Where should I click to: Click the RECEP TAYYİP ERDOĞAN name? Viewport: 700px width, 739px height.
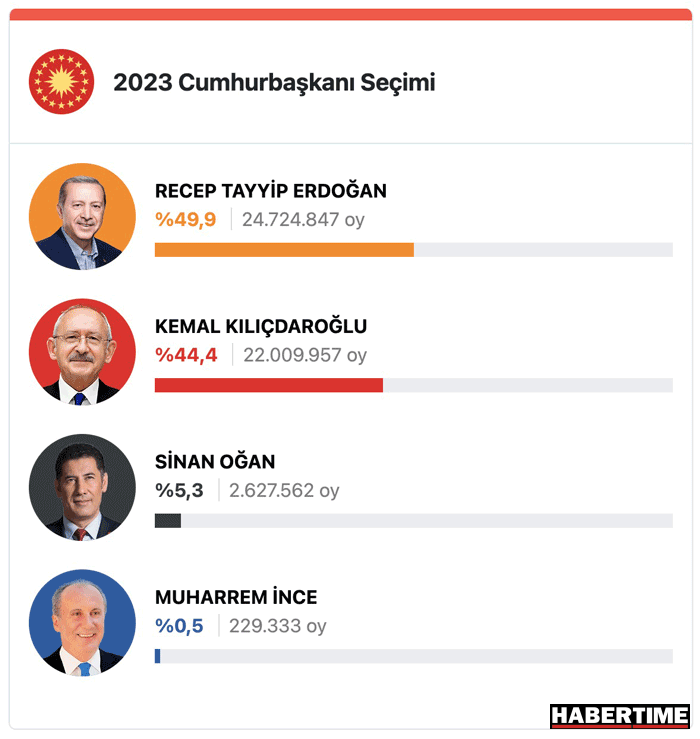click(271, 191)
